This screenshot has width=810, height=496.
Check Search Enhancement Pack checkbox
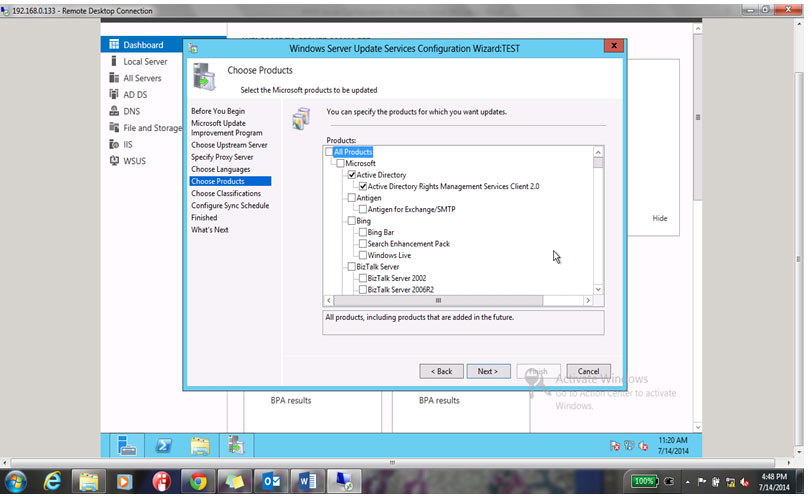363,243
